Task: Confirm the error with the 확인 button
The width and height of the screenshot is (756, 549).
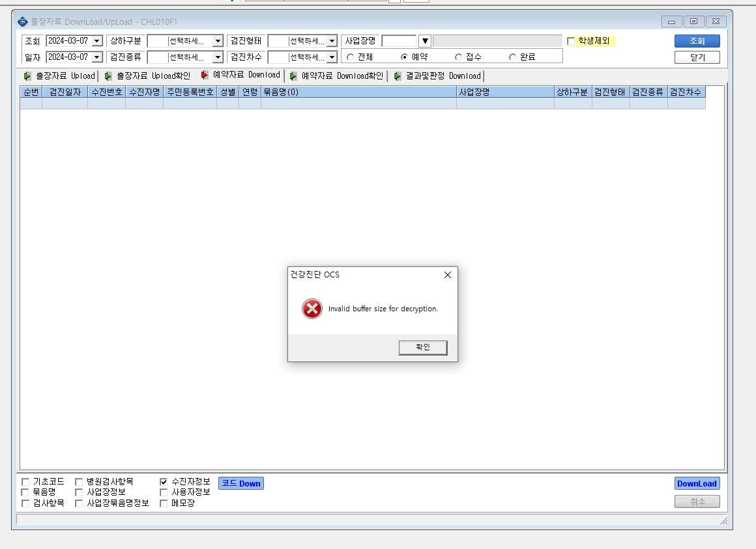Action: pos(423,347)
